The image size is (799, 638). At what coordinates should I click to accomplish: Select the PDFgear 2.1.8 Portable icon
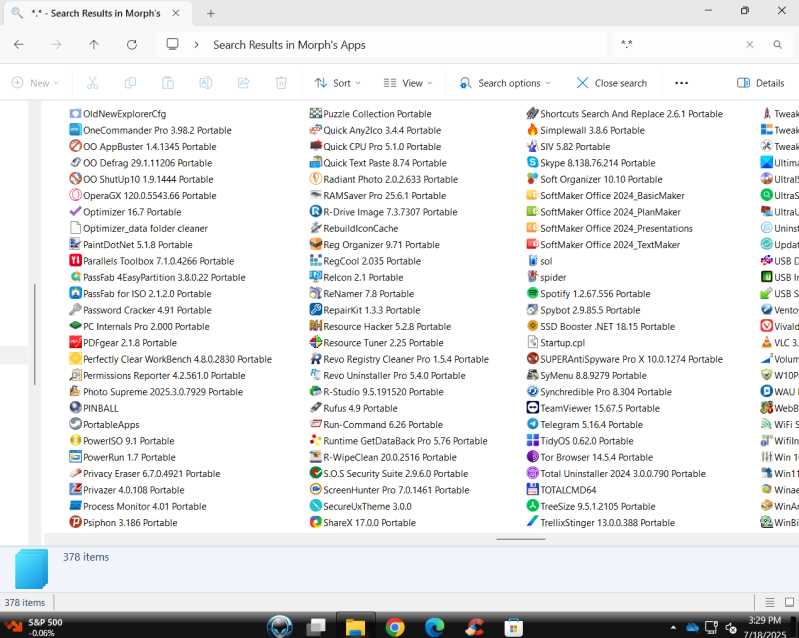[75, 342]
